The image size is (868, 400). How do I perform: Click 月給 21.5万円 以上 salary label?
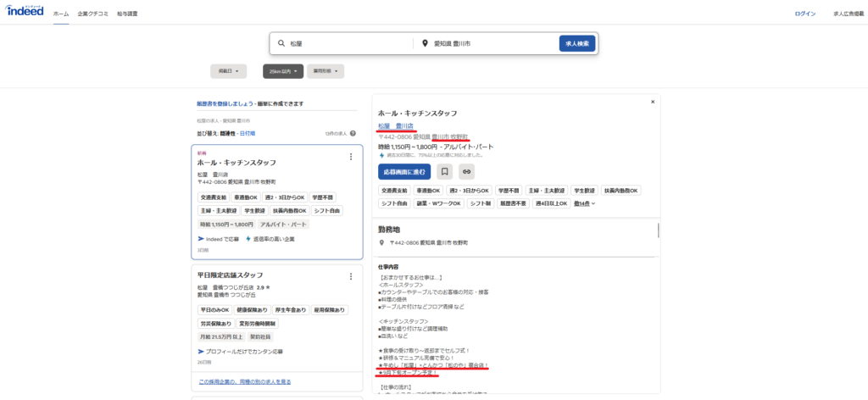221,337
